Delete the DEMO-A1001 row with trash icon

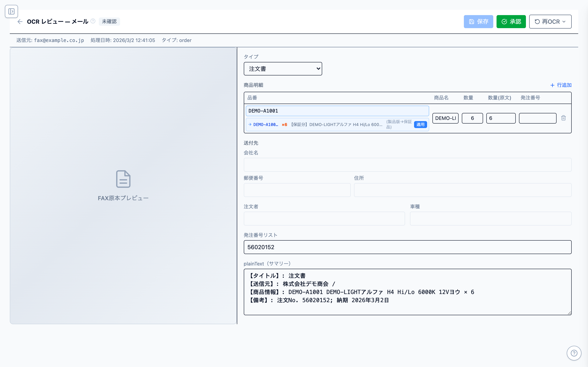(563, 118)
